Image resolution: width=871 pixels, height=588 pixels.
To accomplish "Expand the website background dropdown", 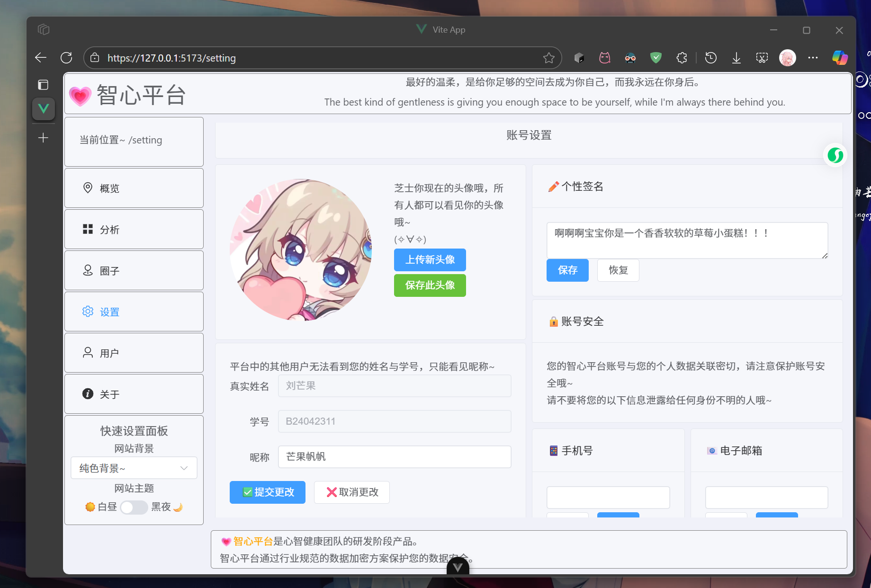I will coord(134,468).
